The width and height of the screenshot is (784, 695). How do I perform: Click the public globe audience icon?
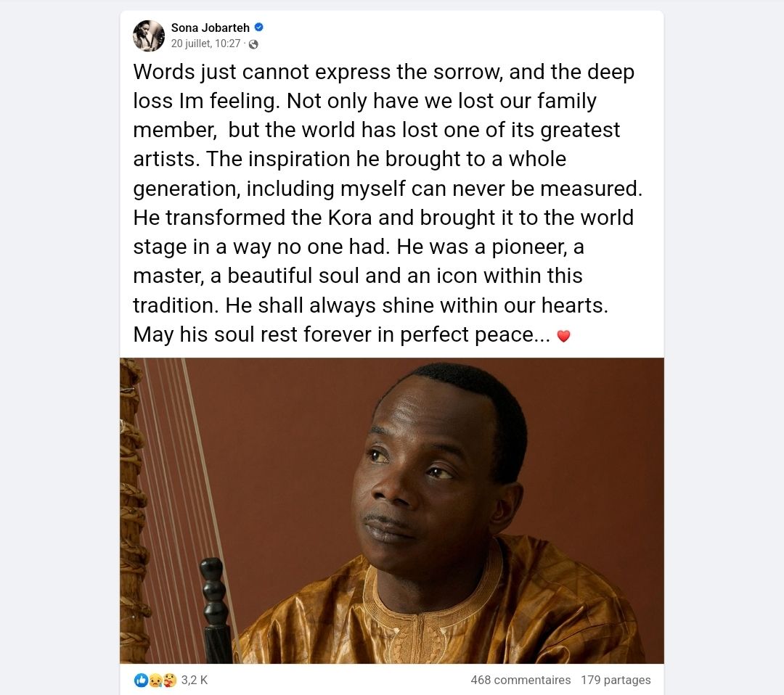[x=253, y=44]
